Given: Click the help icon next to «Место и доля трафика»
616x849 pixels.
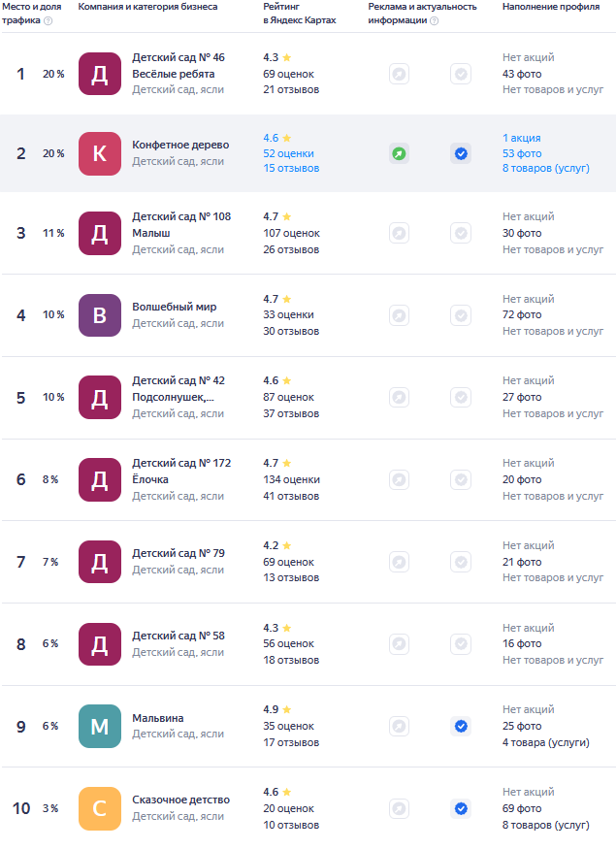Looking at the screenshot, I should click(x=49, y=20).
